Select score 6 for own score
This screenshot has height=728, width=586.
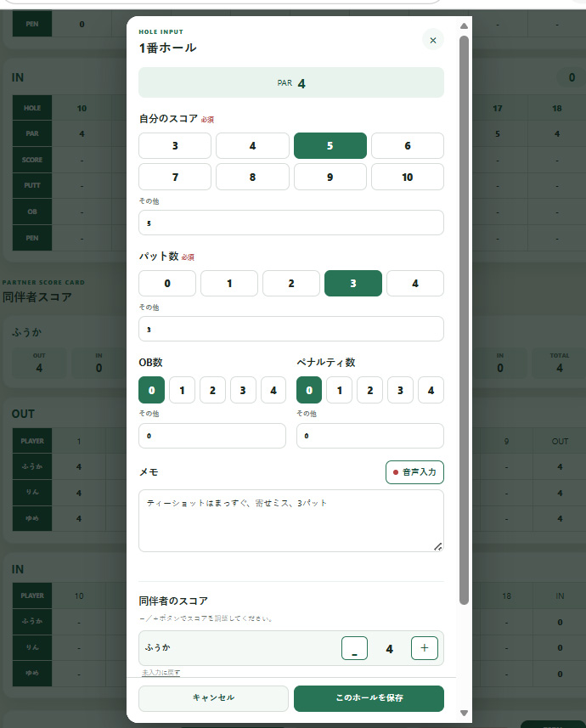408,146
